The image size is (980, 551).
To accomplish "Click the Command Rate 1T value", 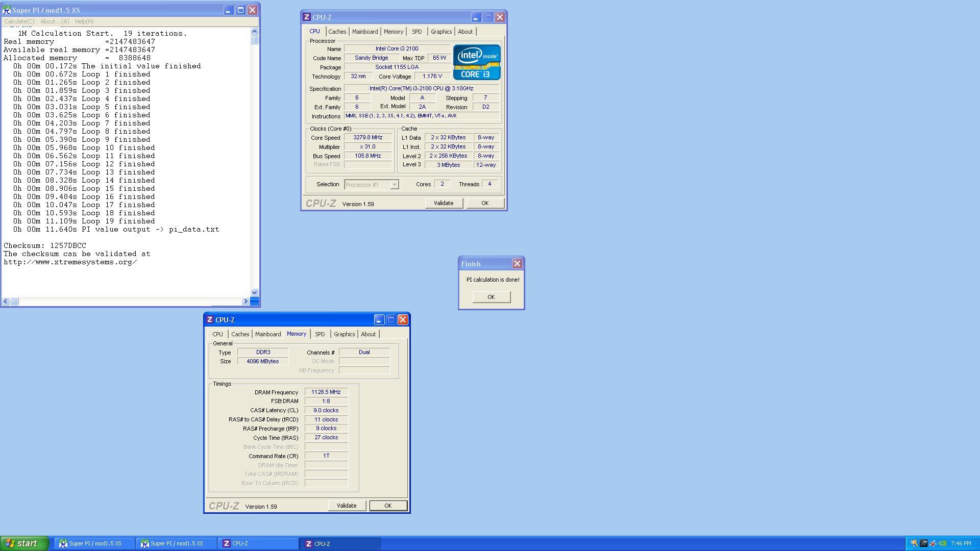I will click(326, 456).
